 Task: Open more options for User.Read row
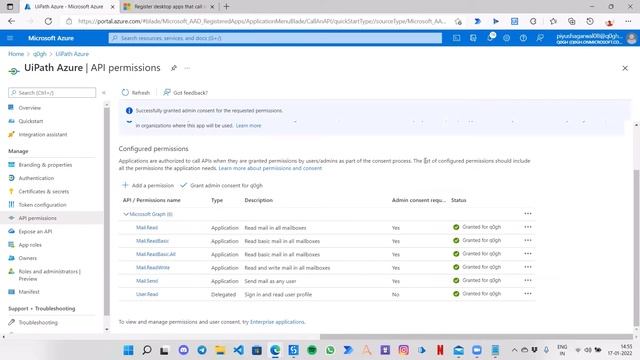point(528,293)
